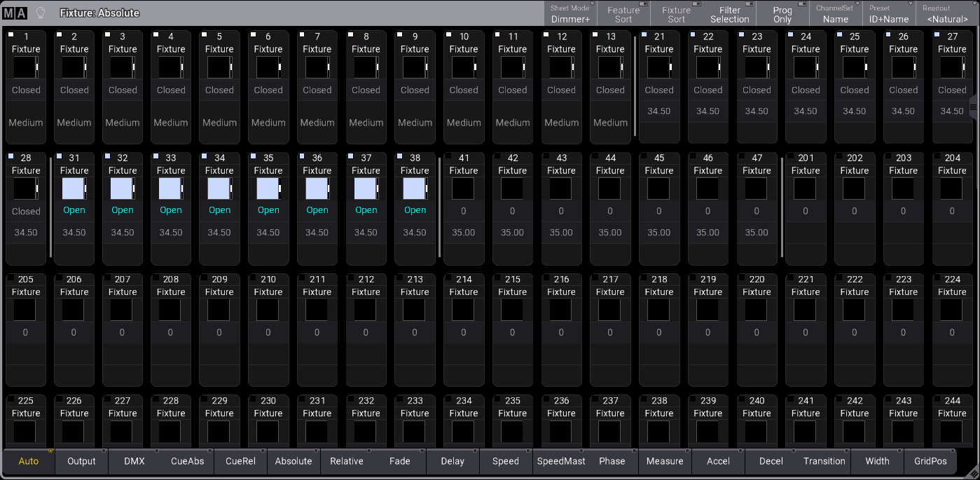Enable the Prog Only toggle

pos(782,14)
